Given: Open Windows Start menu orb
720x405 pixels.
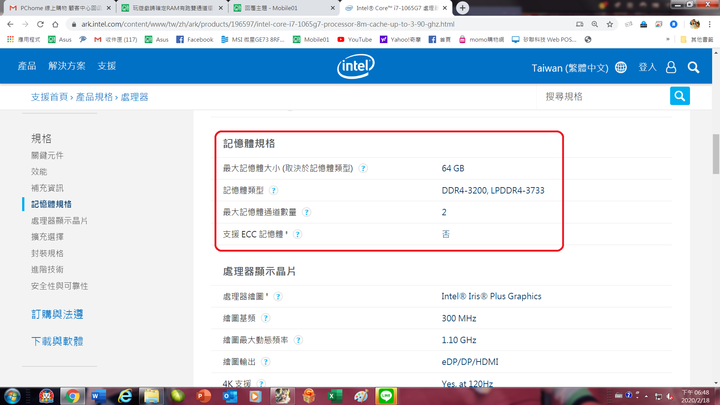Looking at the screenshot, I should pyautogui.click(x=12, y=396).
